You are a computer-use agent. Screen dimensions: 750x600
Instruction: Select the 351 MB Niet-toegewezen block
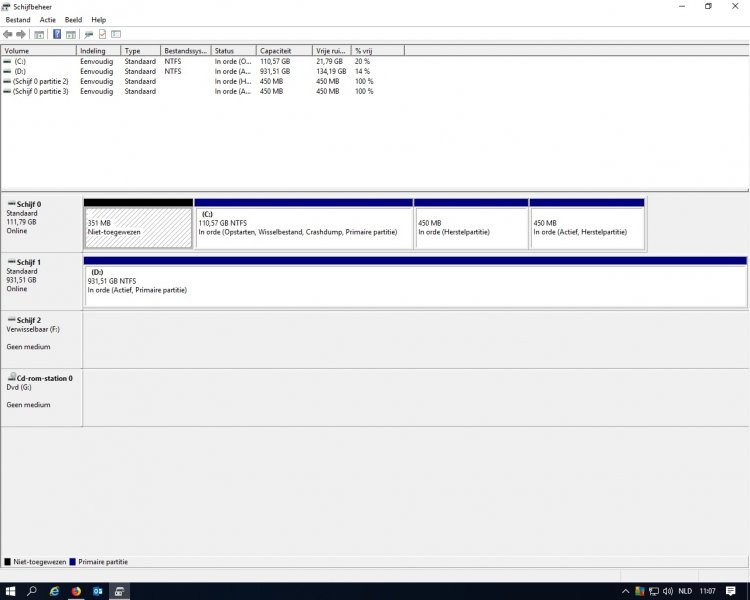(138, 227)
